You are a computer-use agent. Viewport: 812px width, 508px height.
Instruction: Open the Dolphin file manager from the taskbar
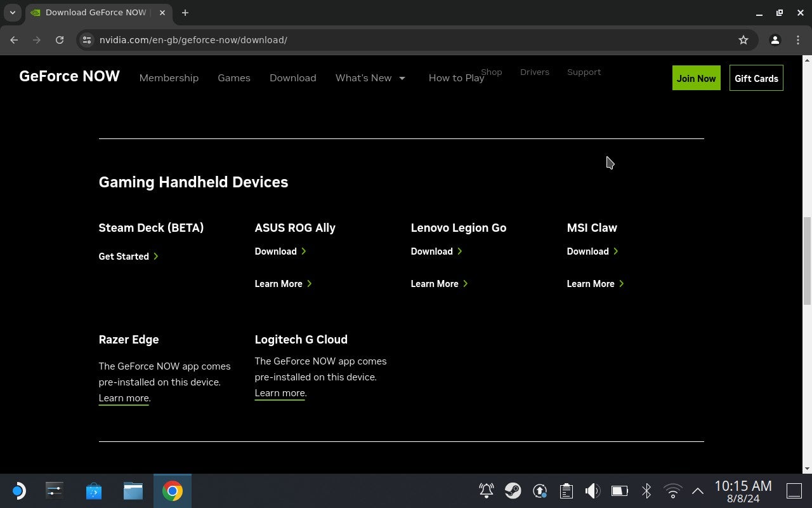(x=133, y=490)
